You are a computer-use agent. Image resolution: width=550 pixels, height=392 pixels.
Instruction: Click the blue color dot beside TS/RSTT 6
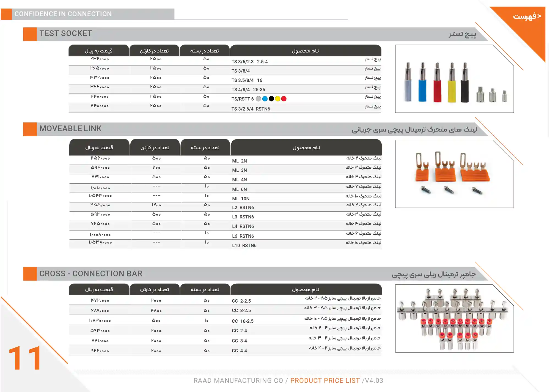(x=265, y=99)
